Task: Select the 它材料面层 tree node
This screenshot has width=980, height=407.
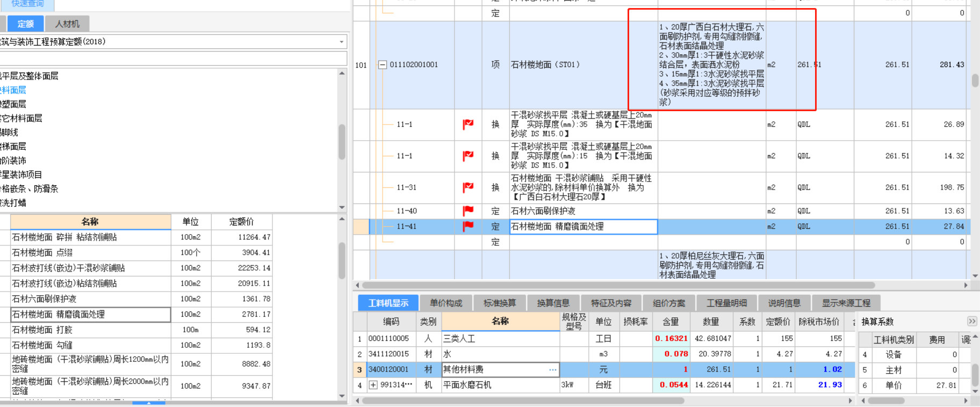Action: pyautogui.click(x=21, y=118)
